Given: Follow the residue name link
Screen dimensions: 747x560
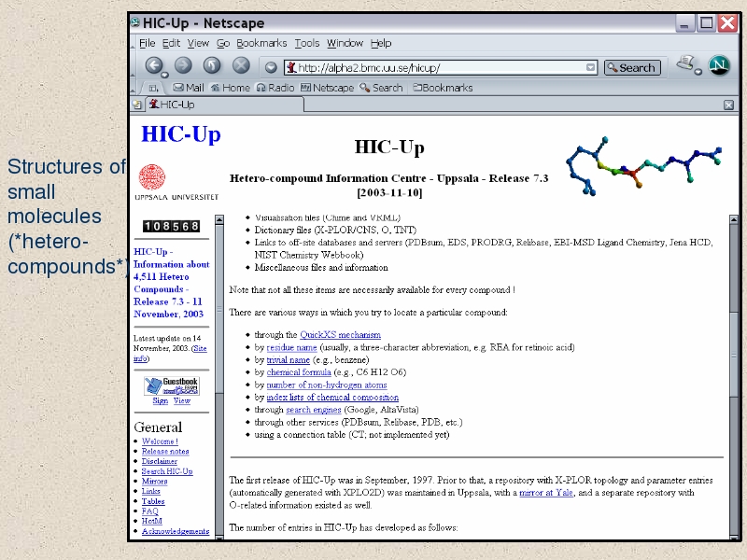Looking at the screenshot, I should [x=291, y=347].
